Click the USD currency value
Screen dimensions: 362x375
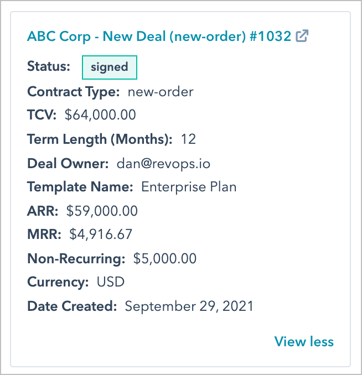pos(111,282)
